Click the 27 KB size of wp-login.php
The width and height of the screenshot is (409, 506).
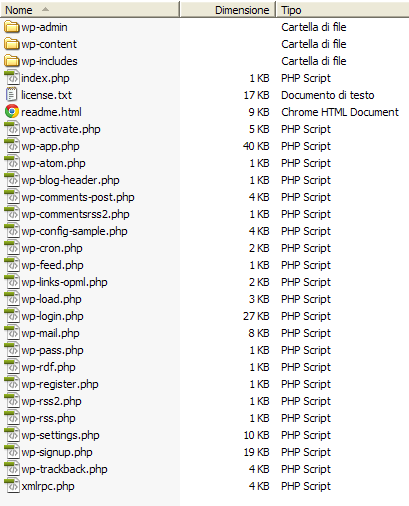coord(256,316)
